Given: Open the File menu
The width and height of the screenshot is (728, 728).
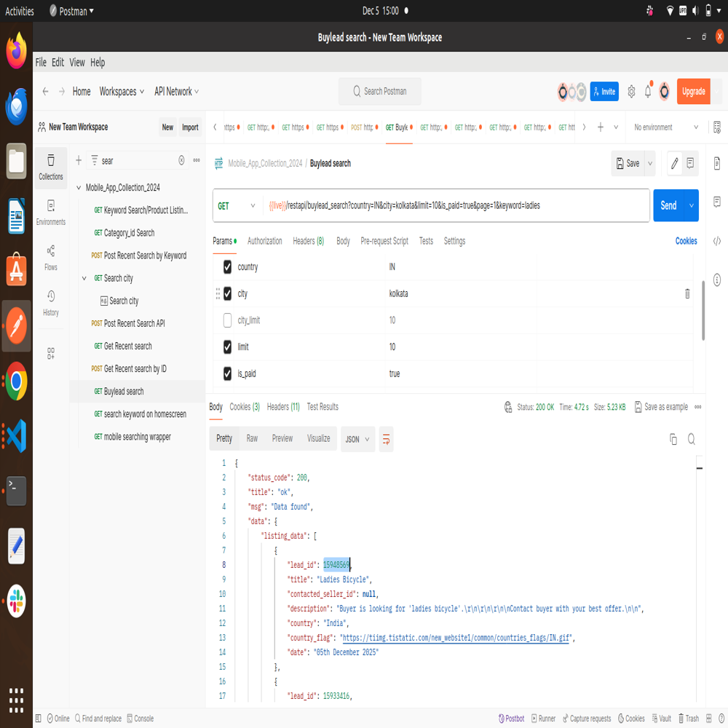Looking at the screenshot, I should (41, 63).
